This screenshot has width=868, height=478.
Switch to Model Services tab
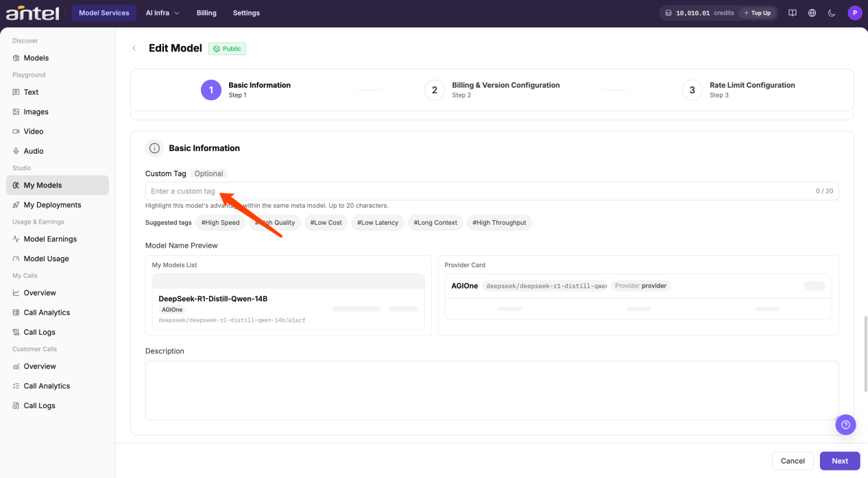click(x=104, y=13)
